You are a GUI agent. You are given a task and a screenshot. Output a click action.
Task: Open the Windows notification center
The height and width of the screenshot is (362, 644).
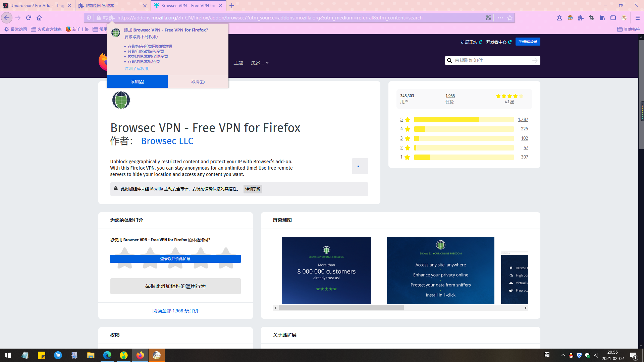(634, 355)
